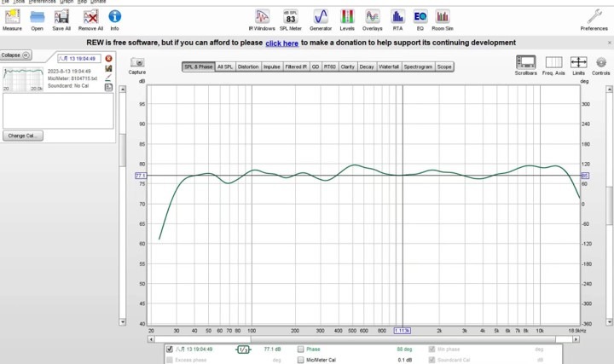Switch to the All SPL tab
The height and width of the screenshot is (364, 614).
[x=225, y=67]
